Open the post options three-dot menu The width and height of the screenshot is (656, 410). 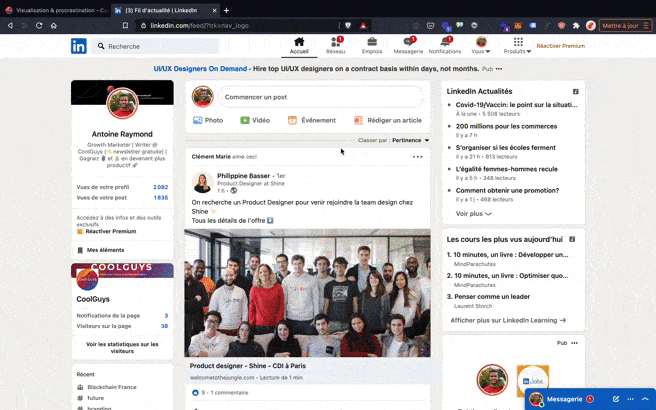(x=418, y=157)
